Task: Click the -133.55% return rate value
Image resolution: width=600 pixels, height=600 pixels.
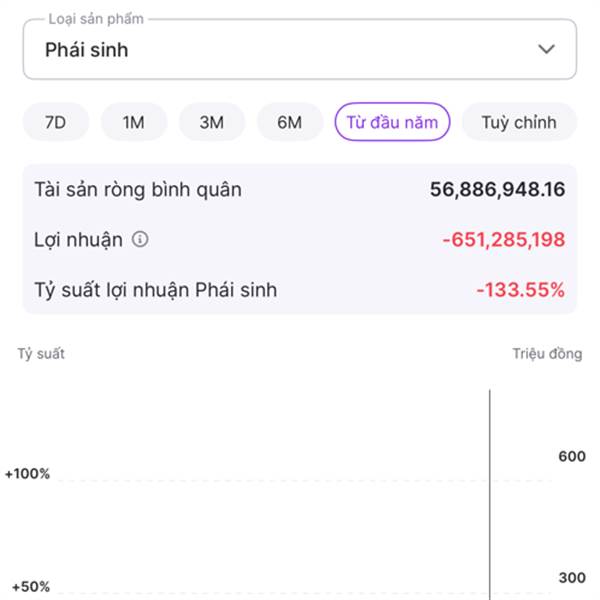Action: pos(520,291)
